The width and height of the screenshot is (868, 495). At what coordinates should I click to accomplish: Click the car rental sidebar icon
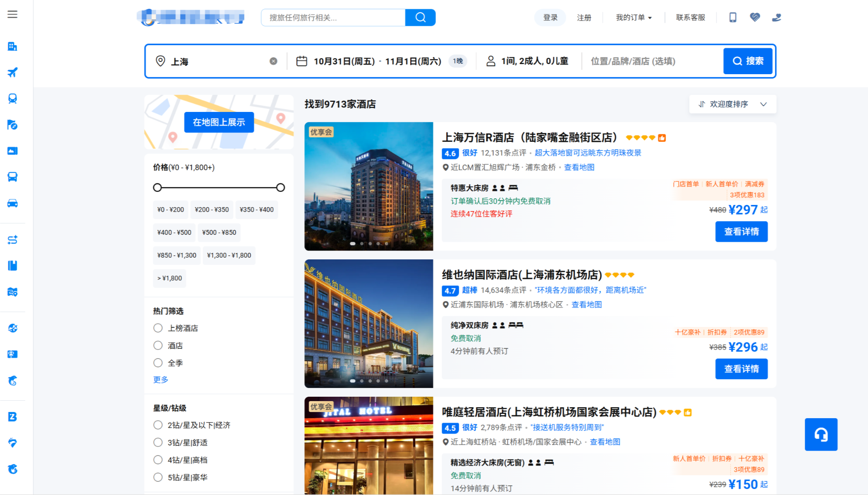(12, 203)
